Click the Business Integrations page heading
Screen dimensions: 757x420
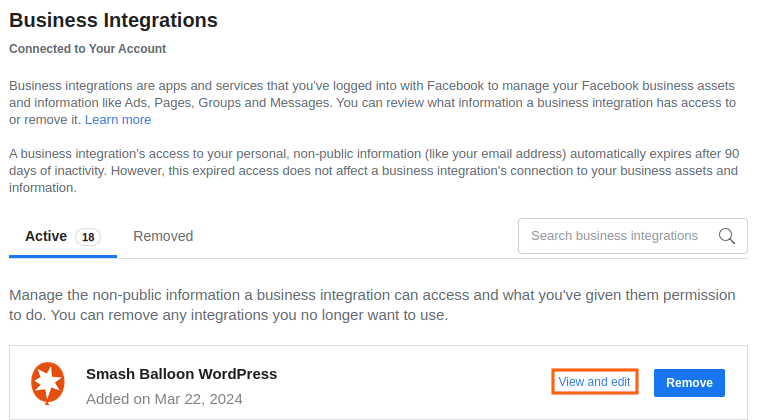tap(113, 19)
